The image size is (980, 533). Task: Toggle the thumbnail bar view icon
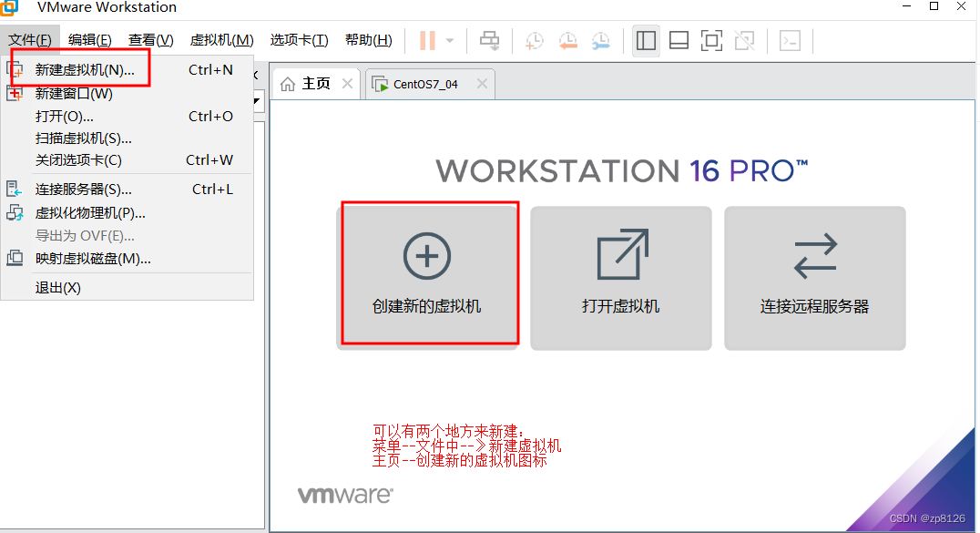point(679,41)
